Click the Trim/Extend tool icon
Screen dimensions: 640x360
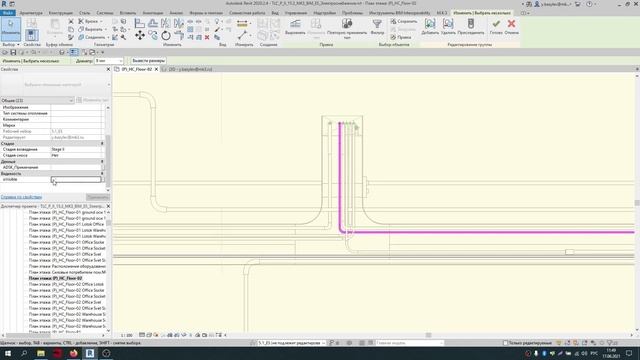point(179,36)
